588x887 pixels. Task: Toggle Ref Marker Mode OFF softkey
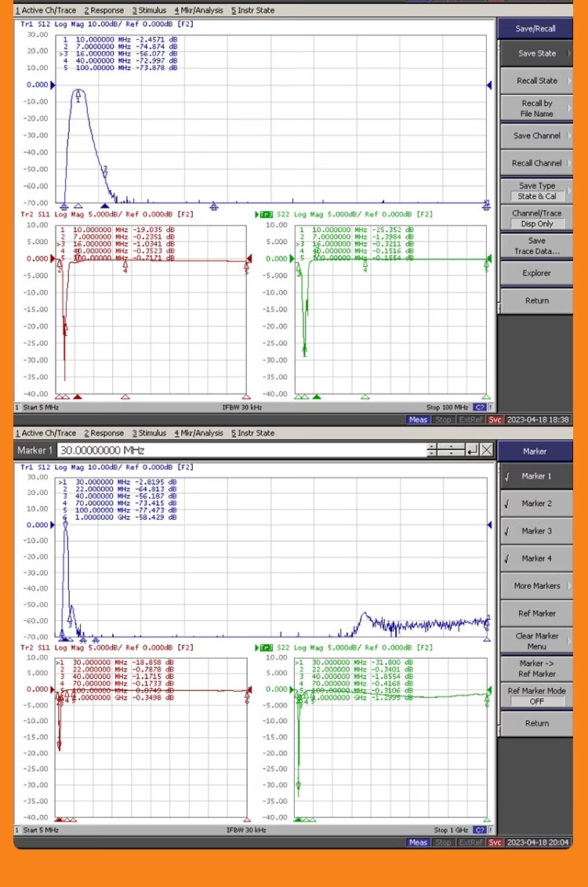[537, 696]
